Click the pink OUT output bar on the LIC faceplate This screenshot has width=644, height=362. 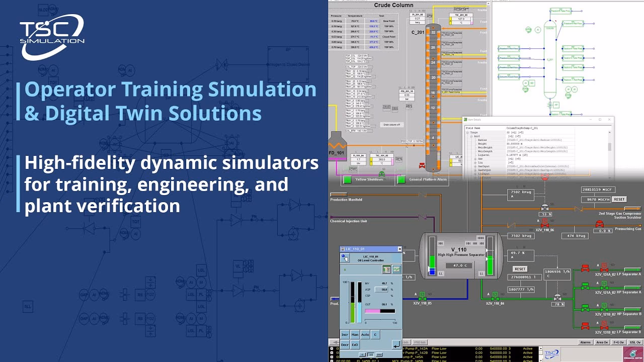tap(372, 311)
